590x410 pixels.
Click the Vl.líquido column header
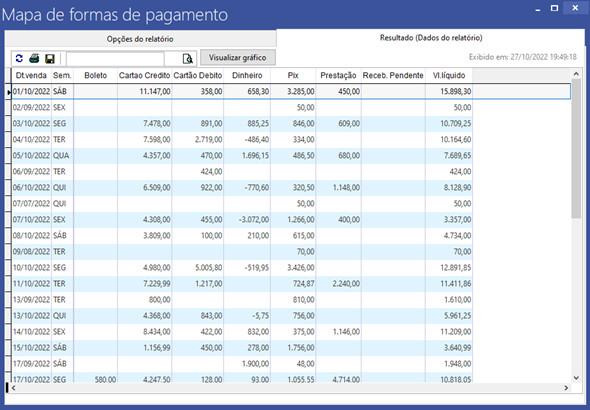[x=449, y=75]
